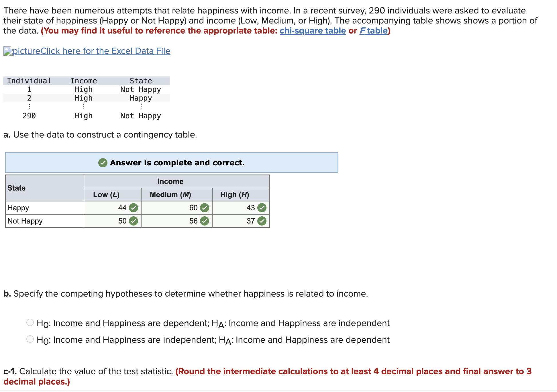Click the Low (L) column header

click(x=106, y=195)
